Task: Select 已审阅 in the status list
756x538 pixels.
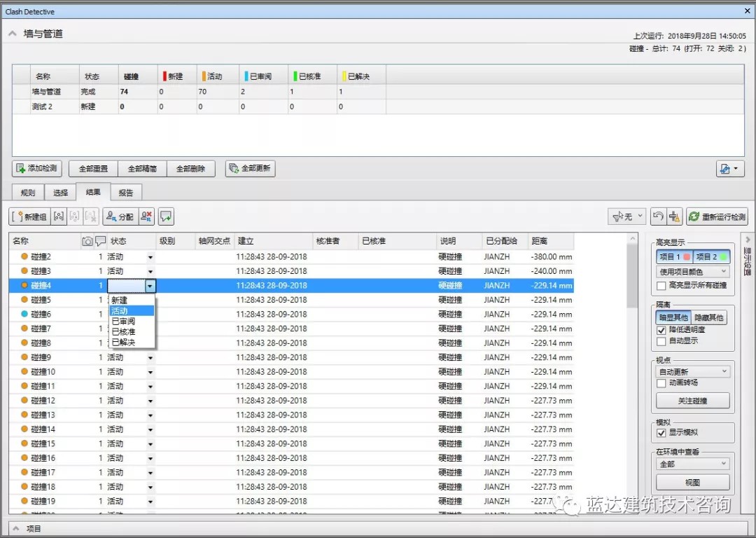Action: pos(123,322)
